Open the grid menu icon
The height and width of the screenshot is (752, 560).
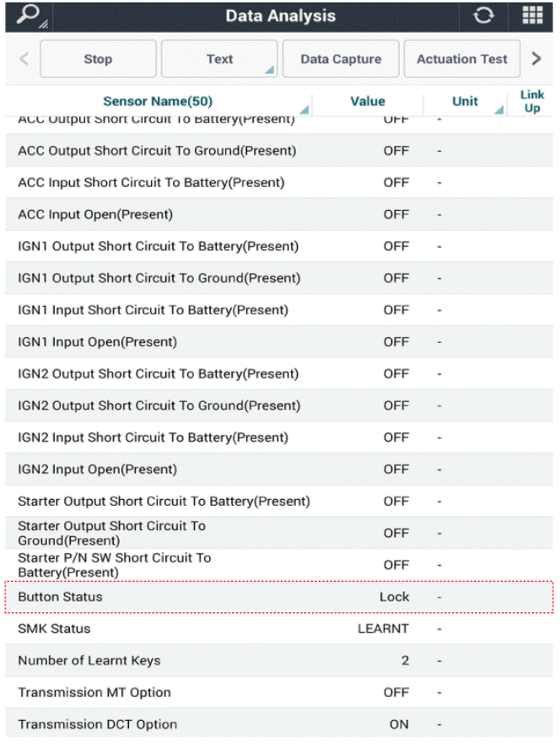pyautogui.click(x=532, y=16)
